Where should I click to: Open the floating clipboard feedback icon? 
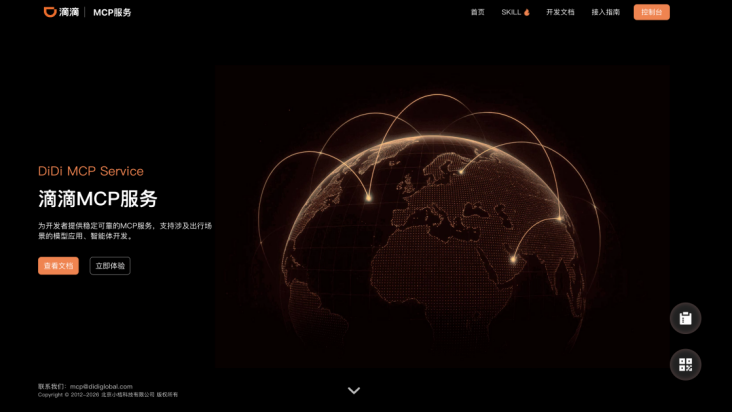(x=685, y=318)
